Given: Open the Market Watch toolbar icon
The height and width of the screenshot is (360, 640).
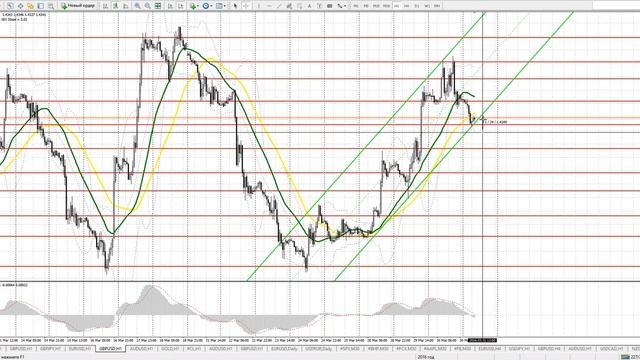Looking at the screenshot, I should pyautogui.click(x=10, y=6).
